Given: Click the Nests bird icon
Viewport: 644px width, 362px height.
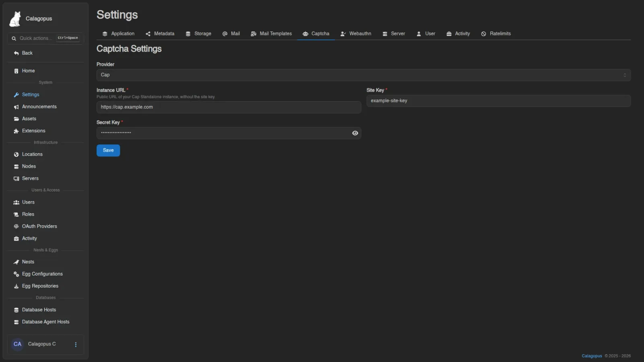Looking at the screenshot, I should [x=16, y=262].
